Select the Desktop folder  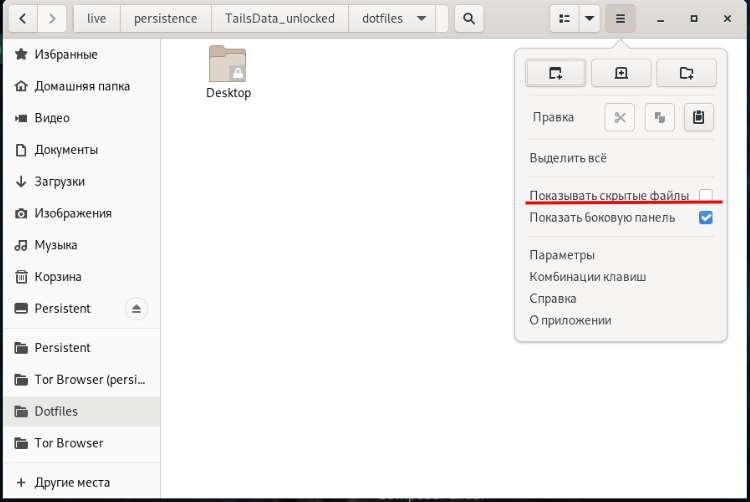pos(228,72)
